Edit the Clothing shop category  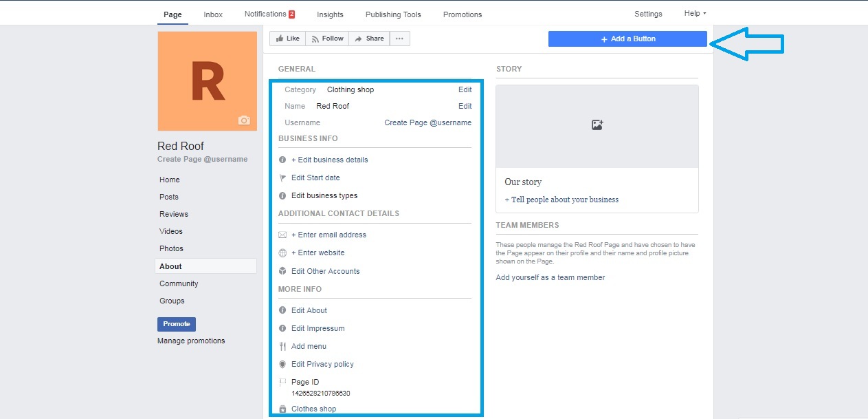(x=465, y=89)
